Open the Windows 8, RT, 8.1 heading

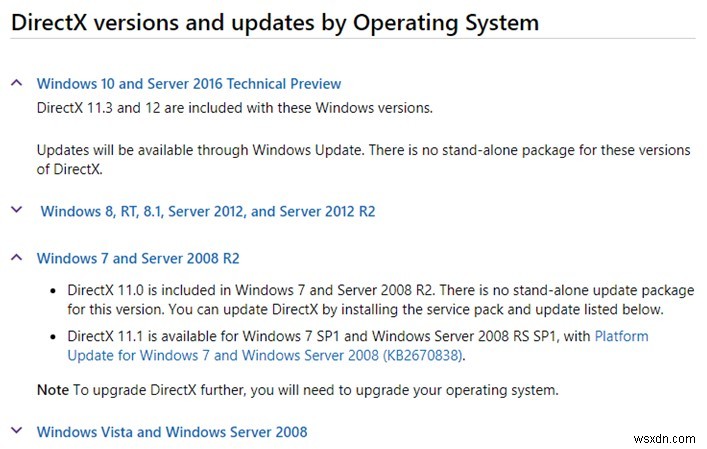click(208, 211)
